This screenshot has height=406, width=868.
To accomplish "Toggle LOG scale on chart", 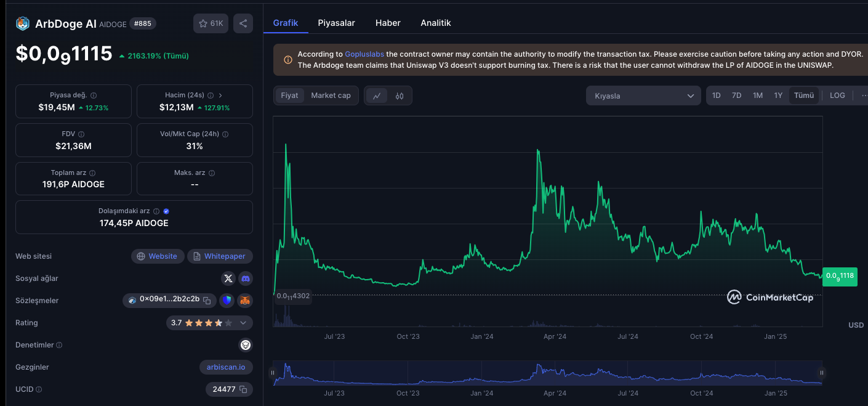I will (x=837, y=95).
